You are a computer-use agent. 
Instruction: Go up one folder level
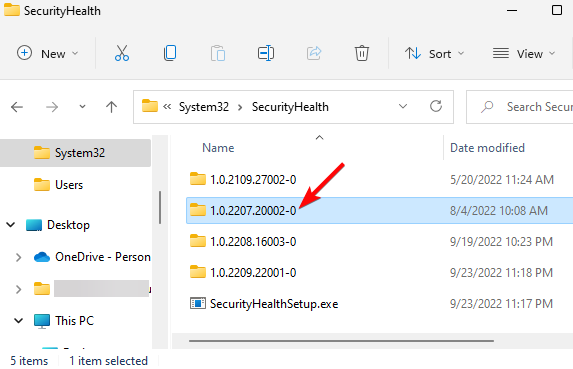pos(111,107)
